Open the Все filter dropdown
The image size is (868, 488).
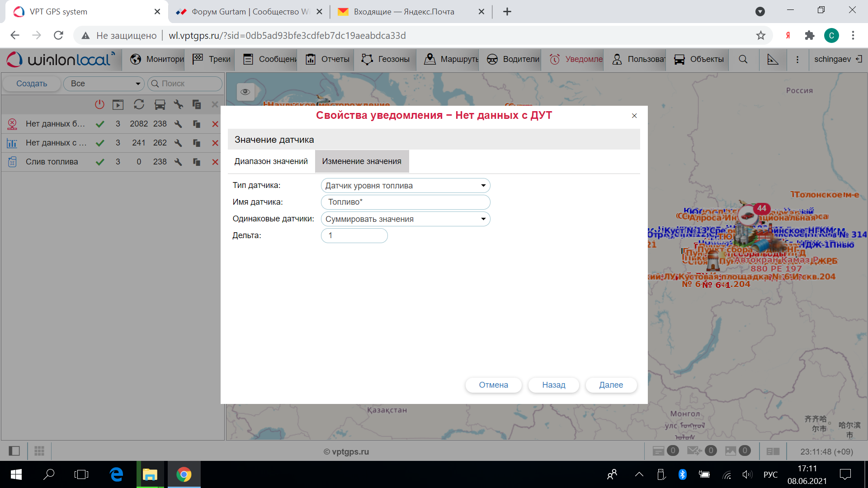pos(104,84)
